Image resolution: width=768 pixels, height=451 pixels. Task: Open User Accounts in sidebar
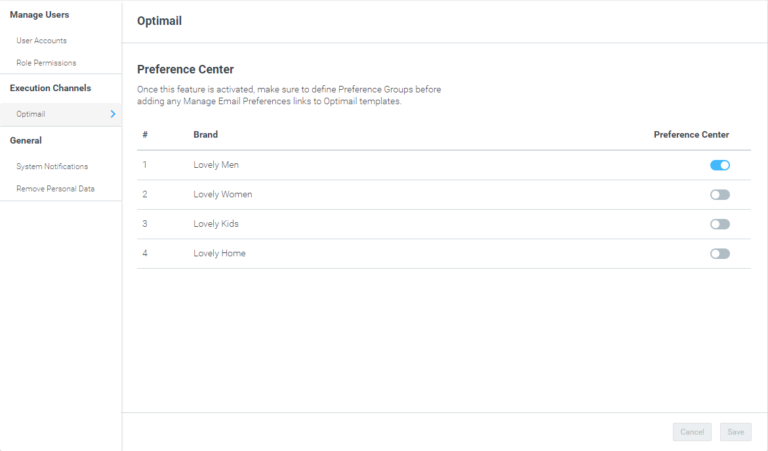click(41, 41)
